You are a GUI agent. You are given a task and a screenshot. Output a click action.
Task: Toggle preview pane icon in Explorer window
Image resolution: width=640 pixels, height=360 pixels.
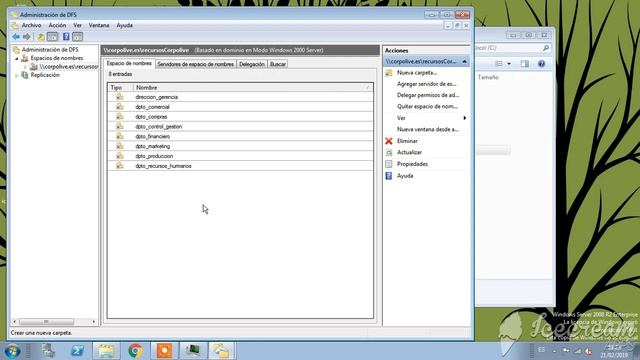(524, 64)
